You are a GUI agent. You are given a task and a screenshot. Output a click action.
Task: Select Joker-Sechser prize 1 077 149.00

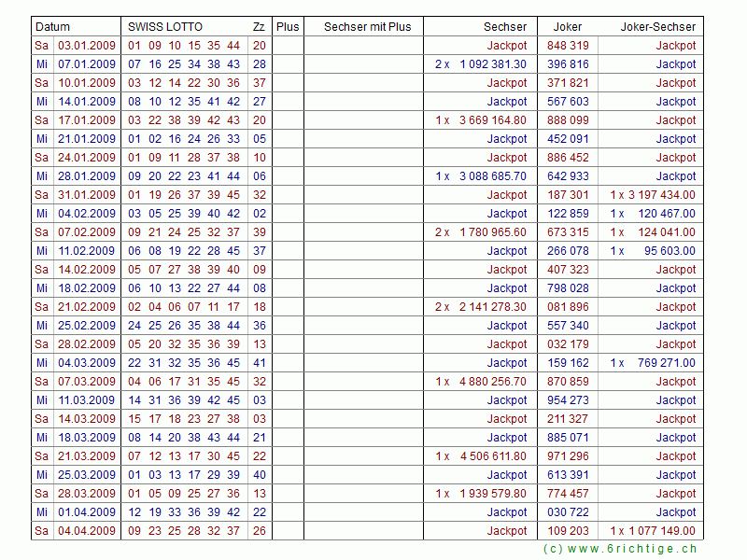661,531
